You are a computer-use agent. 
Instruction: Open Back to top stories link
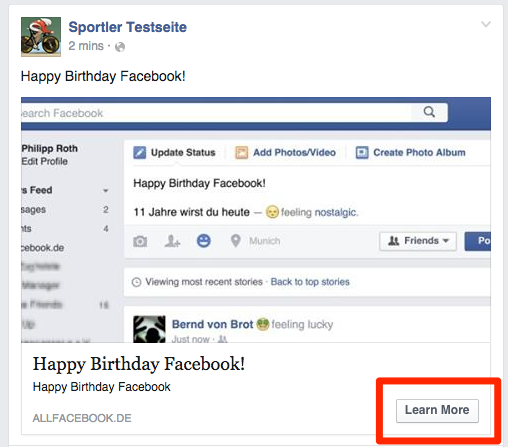(x=310, y=282)
